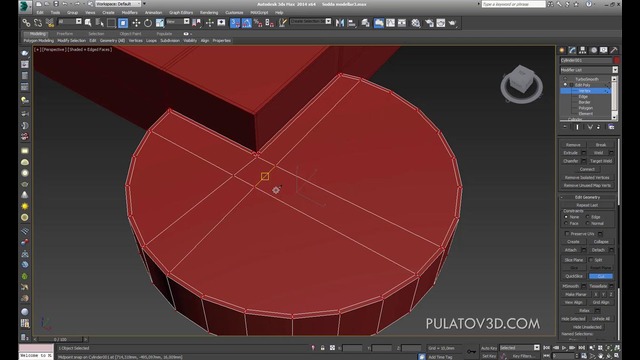
Task: Activate Bind to Space Warp icon
Action: pos(50,23)
